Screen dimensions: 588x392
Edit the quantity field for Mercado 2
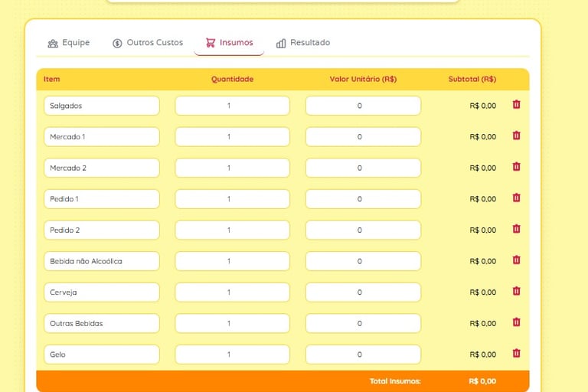tap(232, 168)
